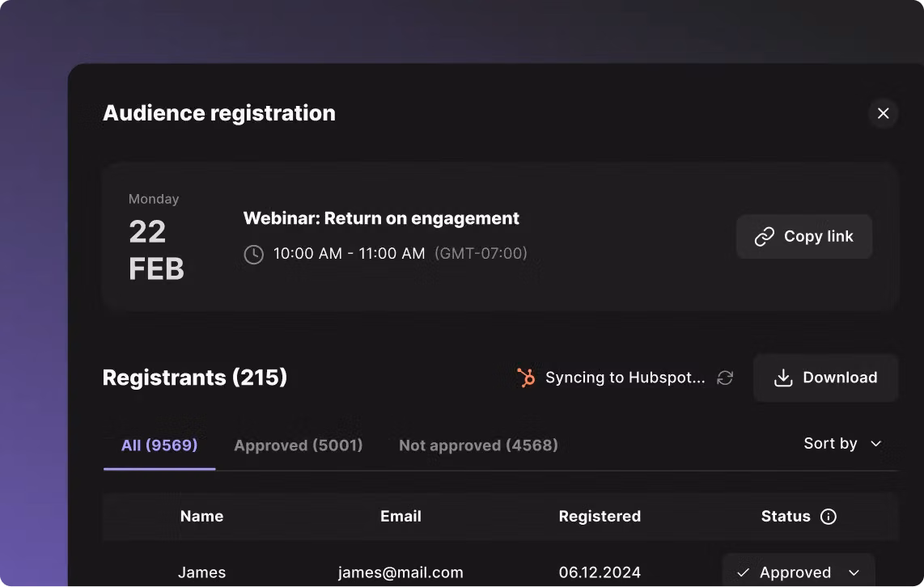The width and height of the screenshot is (924, 587).
Task: Open the Not approved (4568) tab
Action: coord(478,445)
